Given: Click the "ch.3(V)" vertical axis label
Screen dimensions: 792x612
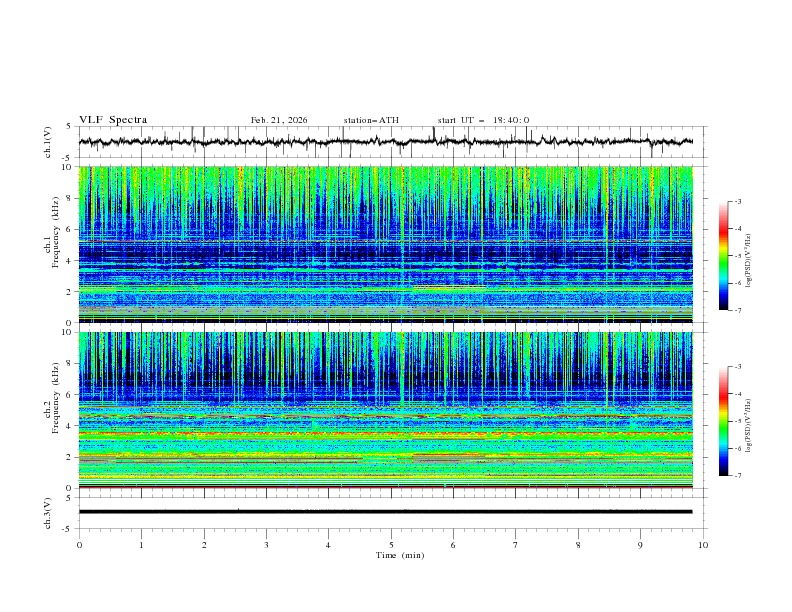Looking at the screenshot, I should coord(48,513).
